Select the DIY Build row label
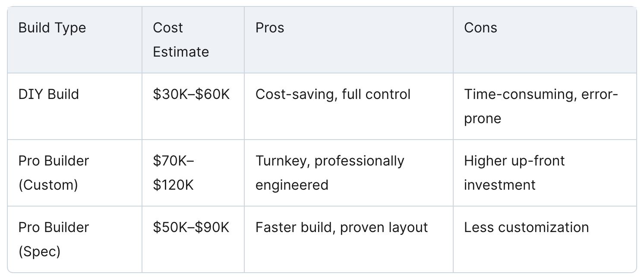Viewport: 644px width, 280px height. click(49, 94)
